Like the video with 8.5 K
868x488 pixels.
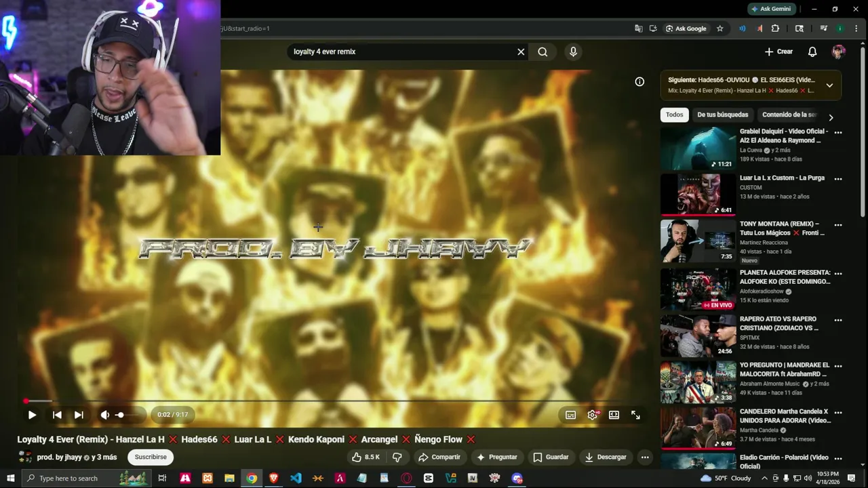pos(366,457)
